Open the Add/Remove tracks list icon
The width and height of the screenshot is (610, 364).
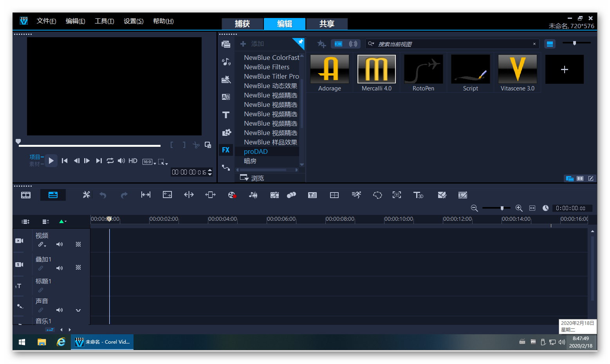pos(46,222)
